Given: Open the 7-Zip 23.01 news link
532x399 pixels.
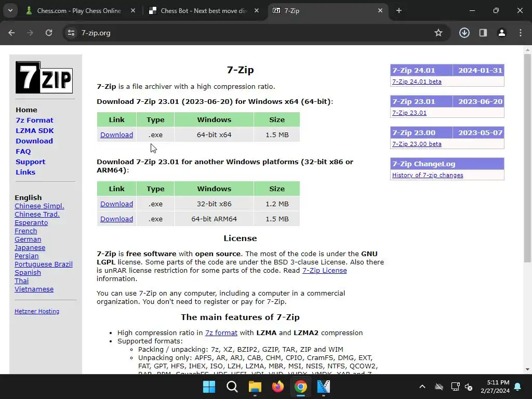Looking at the screenshot, I should pos(409,113).
